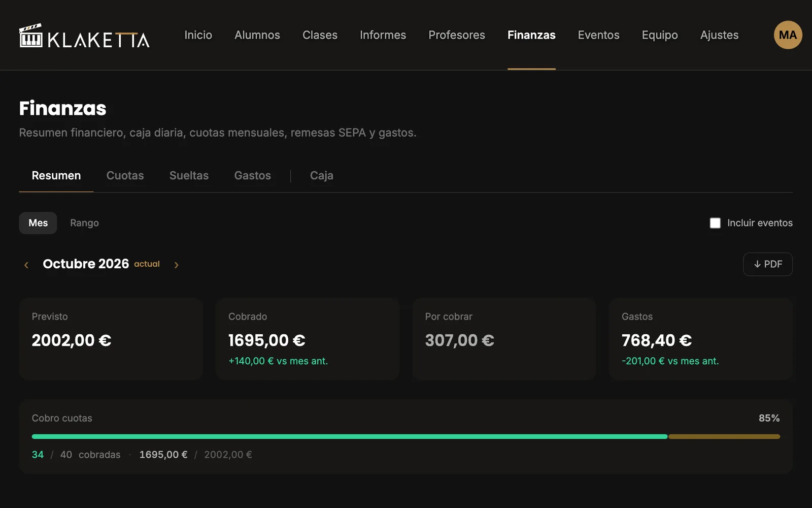Open the Sueltas tab

coord(189,176)
